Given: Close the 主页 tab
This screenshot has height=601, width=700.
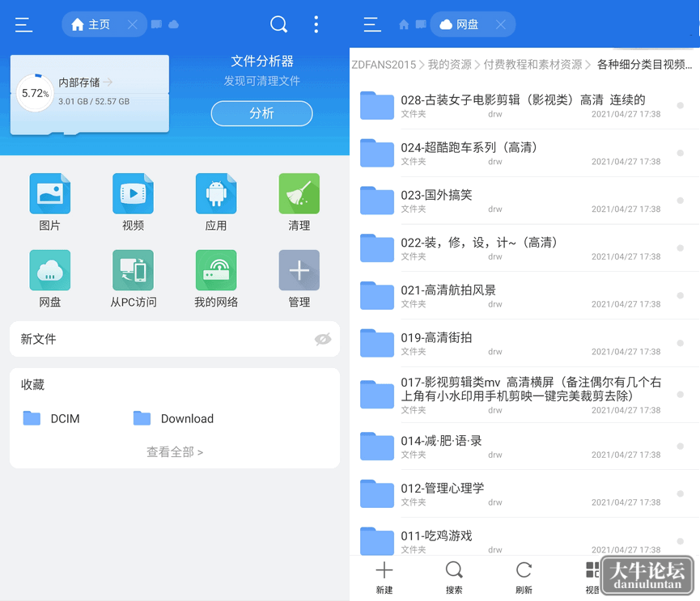Looking at the screenshot, I should (x=133, y=24).
